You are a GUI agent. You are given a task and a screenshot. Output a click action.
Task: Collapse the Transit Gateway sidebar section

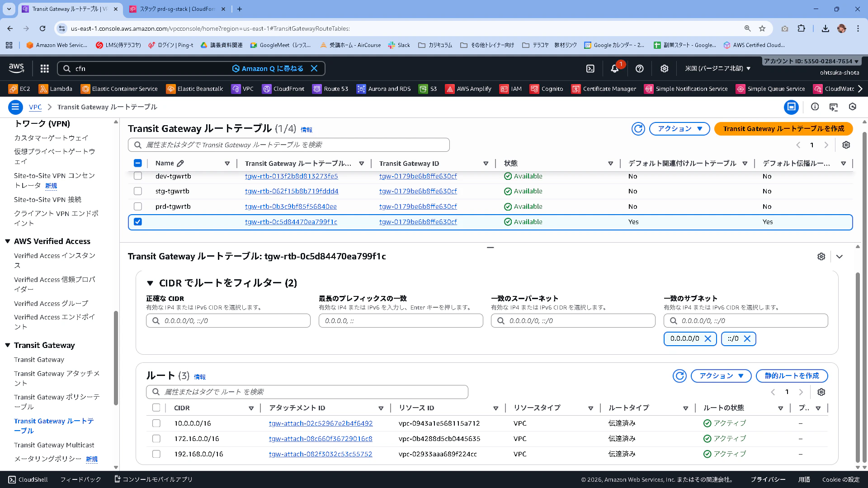tap(8, 345)
